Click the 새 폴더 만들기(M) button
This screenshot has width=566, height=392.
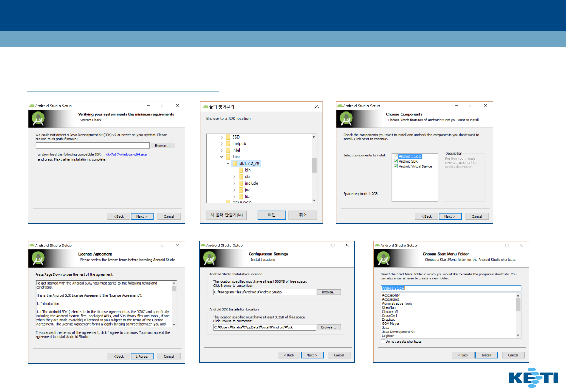[227, 215]
